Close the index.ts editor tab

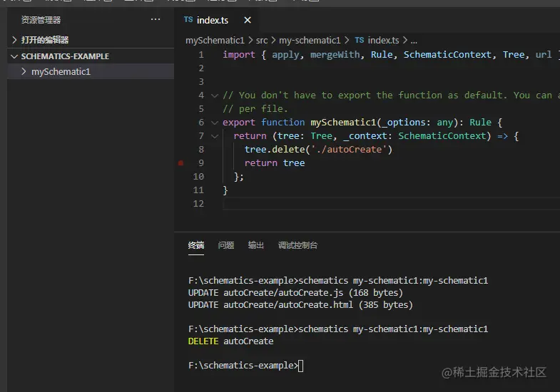[x=248, y=20]
